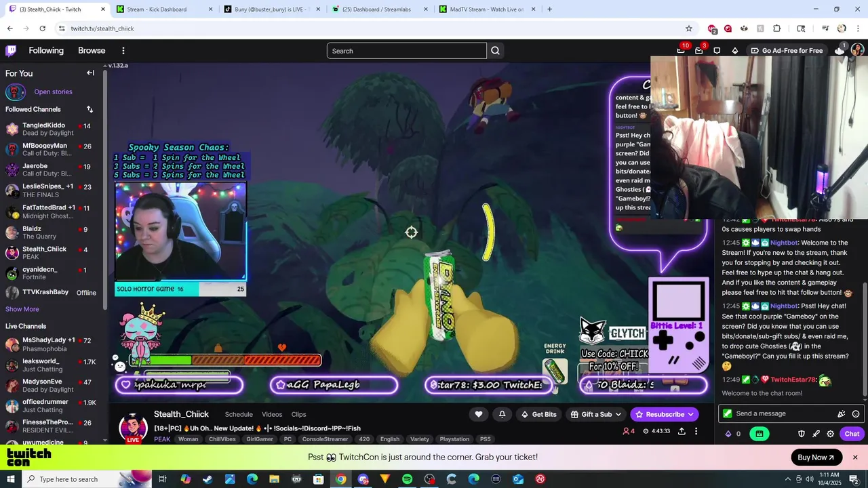Switch to the Dashboard / Streamlabs tab
The width and height of the screenshot is (868, 488).
pos(380,9)
